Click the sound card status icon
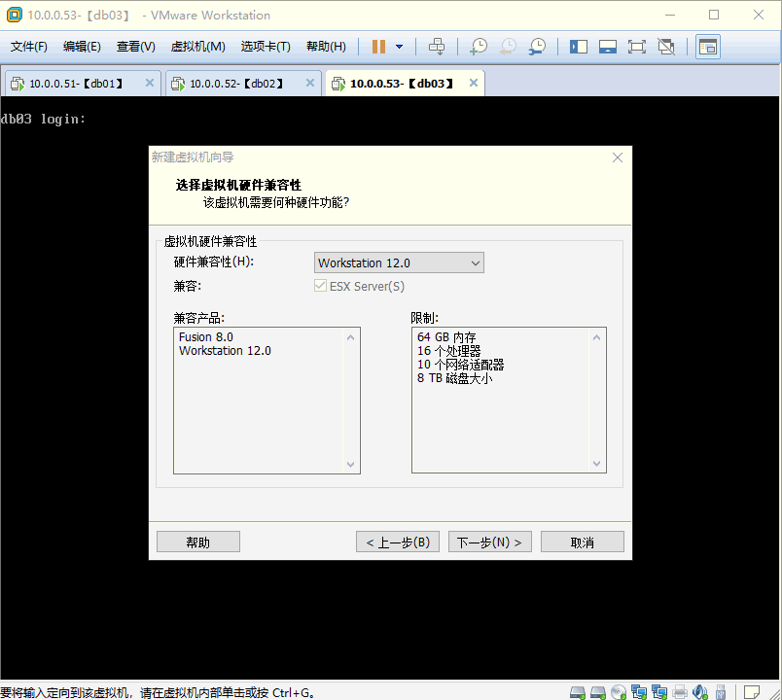The image size is (782, 700). 699,692
